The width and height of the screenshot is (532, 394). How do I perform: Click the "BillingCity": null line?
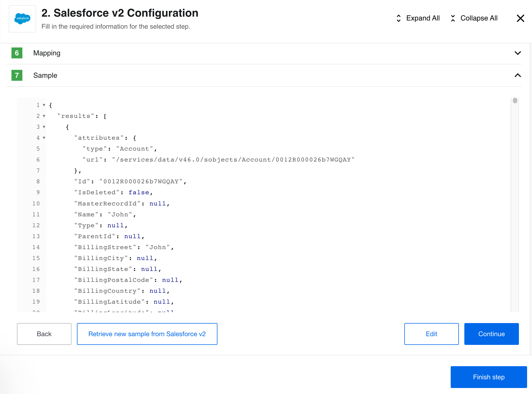pos(116,258)
